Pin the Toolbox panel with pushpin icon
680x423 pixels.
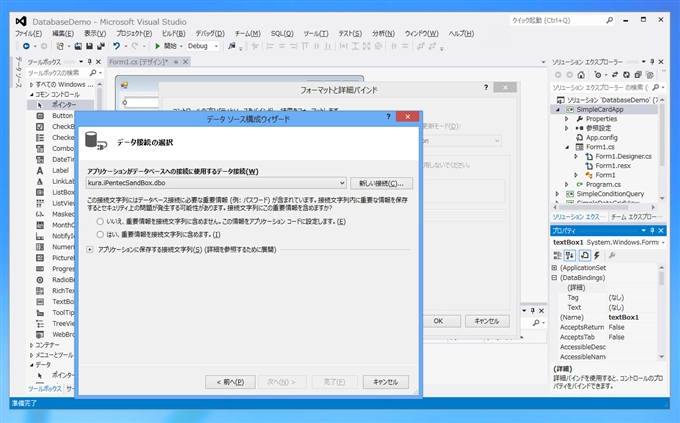[90, 62]
